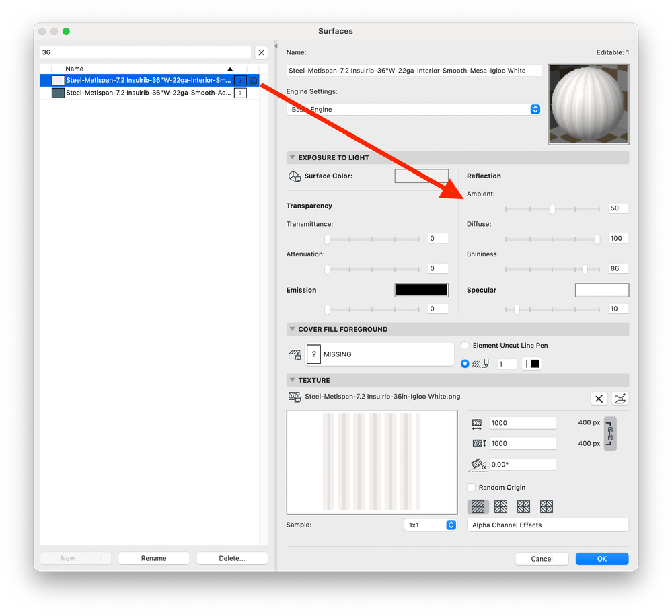
Task: Select the Smooth-Ae... surface in list
Action: [149, 93]
